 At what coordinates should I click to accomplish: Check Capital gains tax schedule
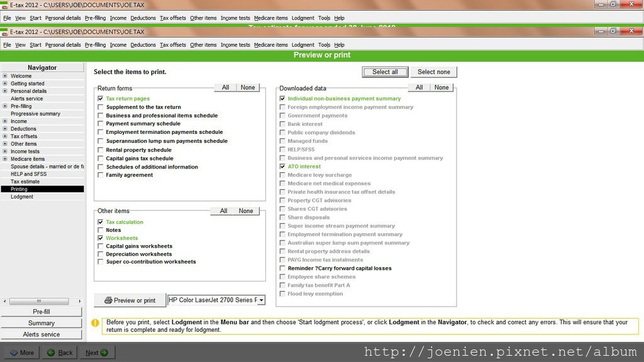click(100, 158)
